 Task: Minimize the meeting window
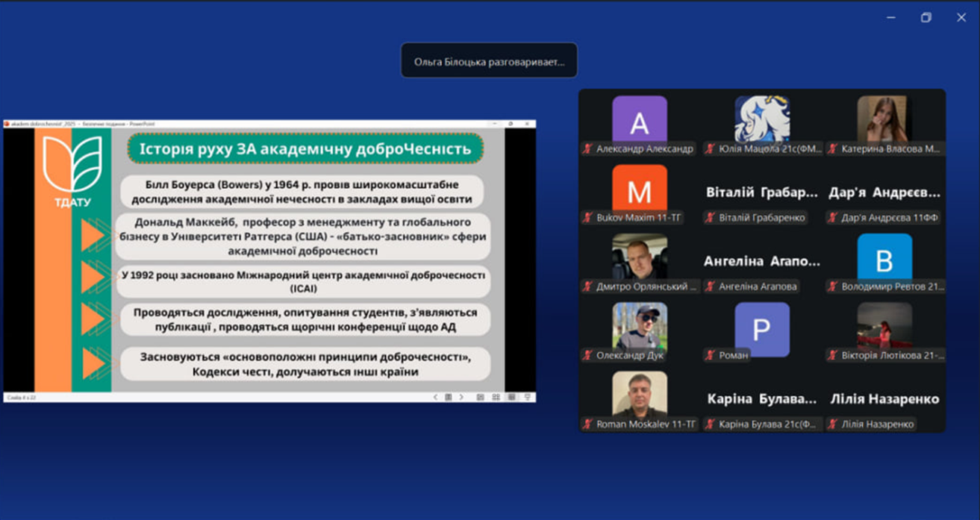point(891,17)
